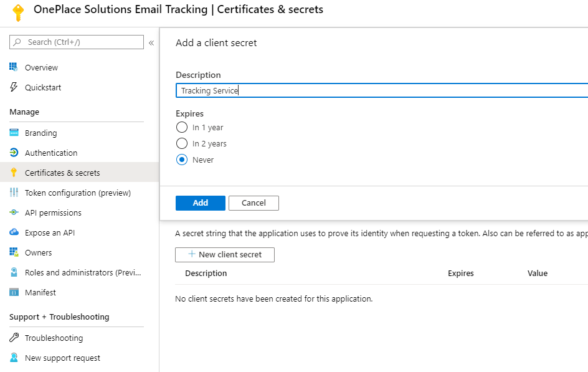Select the In 2 years expiry option

(182, 143)
